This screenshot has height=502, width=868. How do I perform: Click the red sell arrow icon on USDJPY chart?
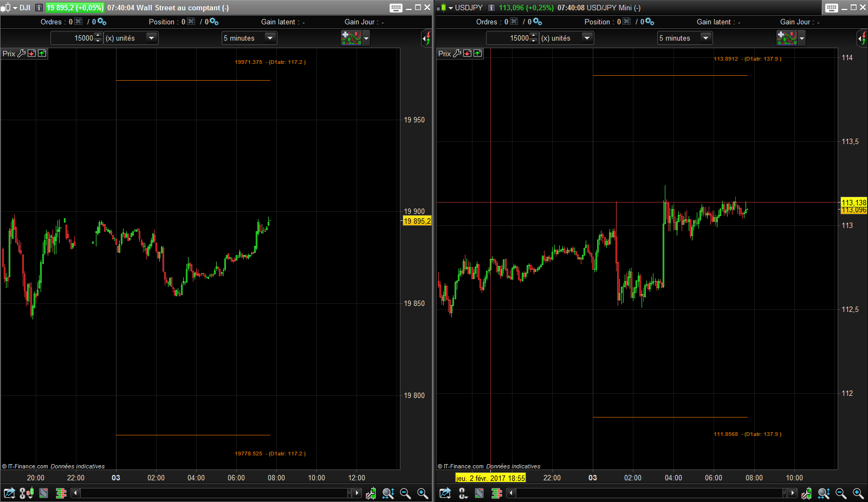468,53
